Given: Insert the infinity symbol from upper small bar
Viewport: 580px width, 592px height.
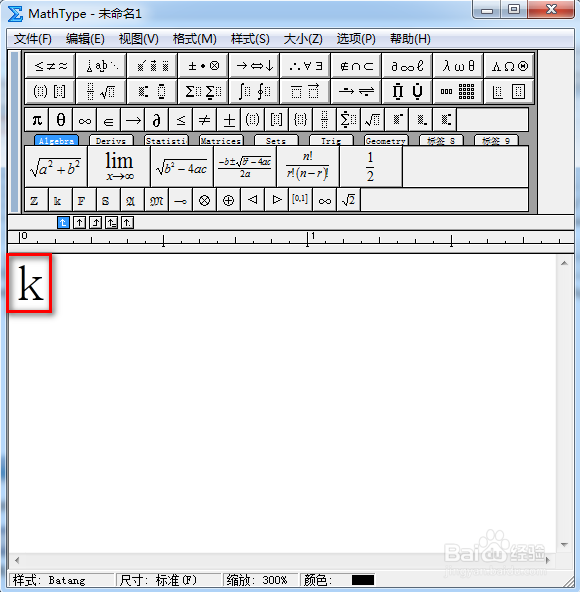Looking at the screenshot, I should tap(85, 120).
